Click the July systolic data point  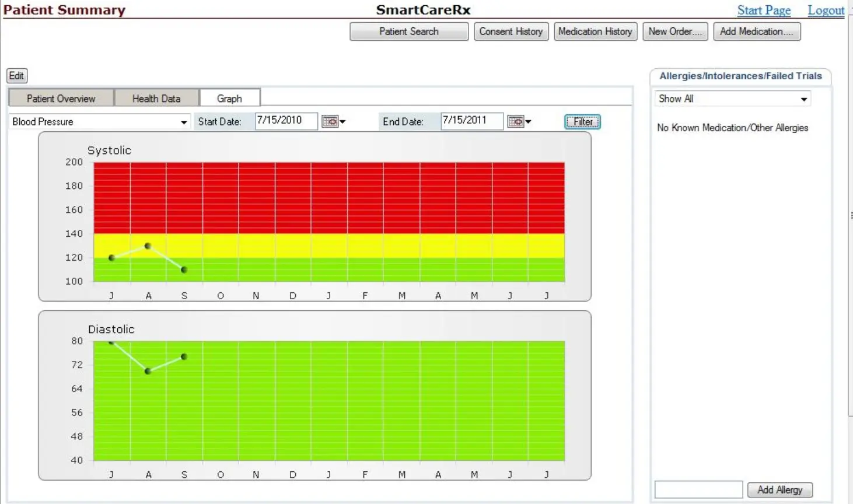click(111, 257)
